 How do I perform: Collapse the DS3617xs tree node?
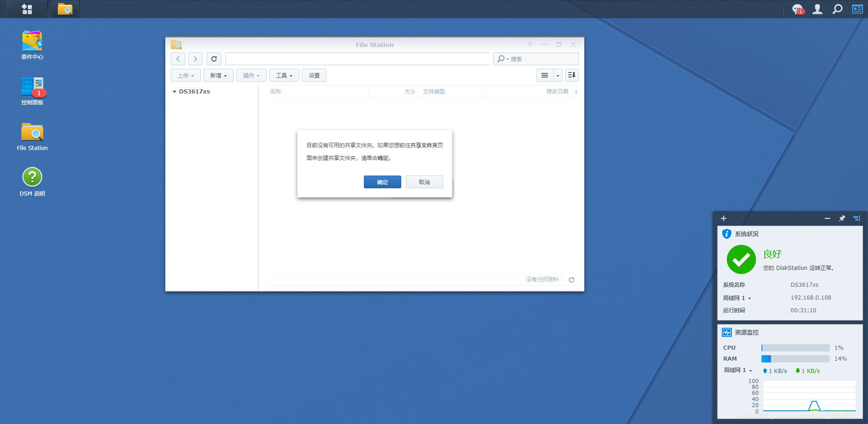point(174,92)
